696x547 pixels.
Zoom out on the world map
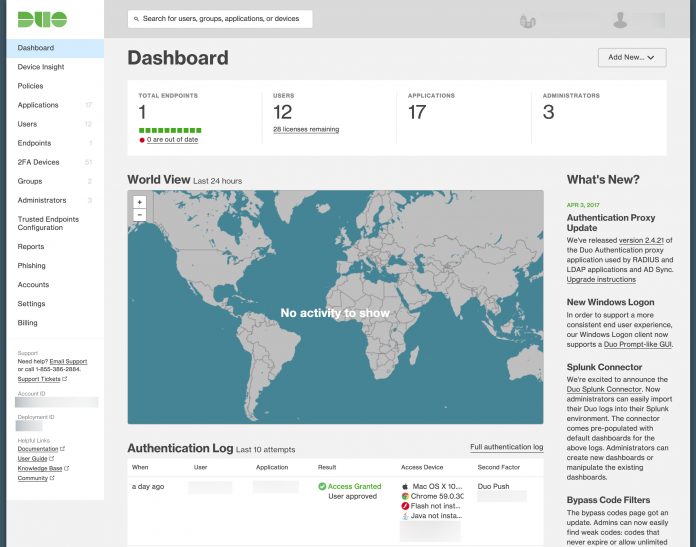pos(139,215)
